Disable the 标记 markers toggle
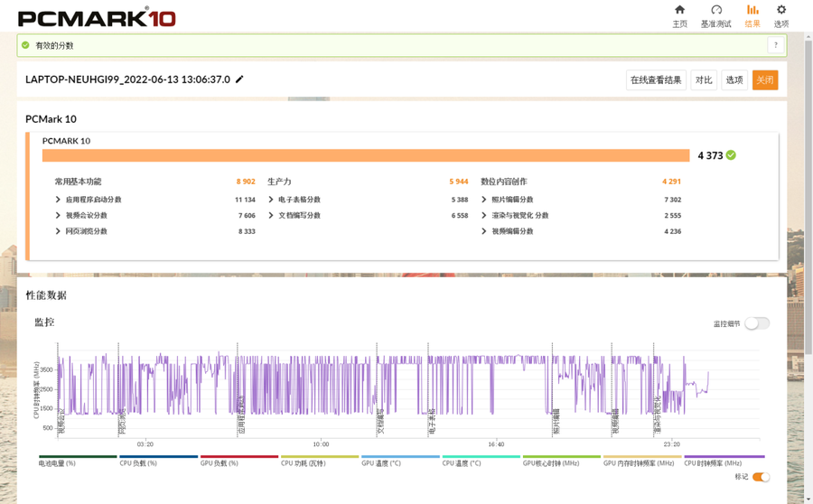 [x=761, y=477]
